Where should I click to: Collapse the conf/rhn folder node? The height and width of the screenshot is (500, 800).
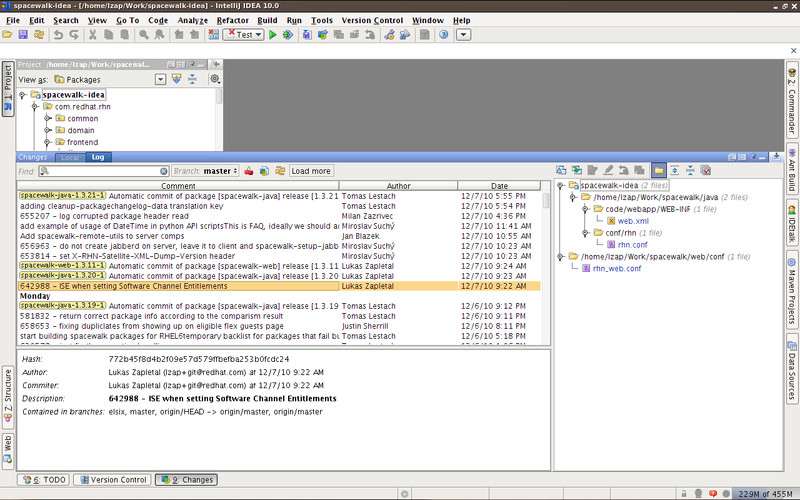coord(586,233)
